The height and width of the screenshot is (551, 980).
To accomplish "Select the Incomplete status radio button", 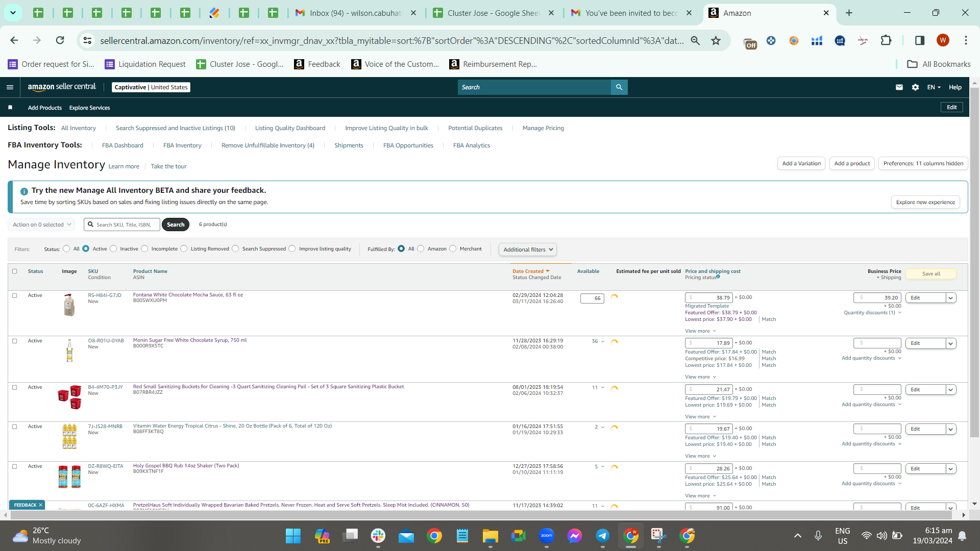I will 144,249.
